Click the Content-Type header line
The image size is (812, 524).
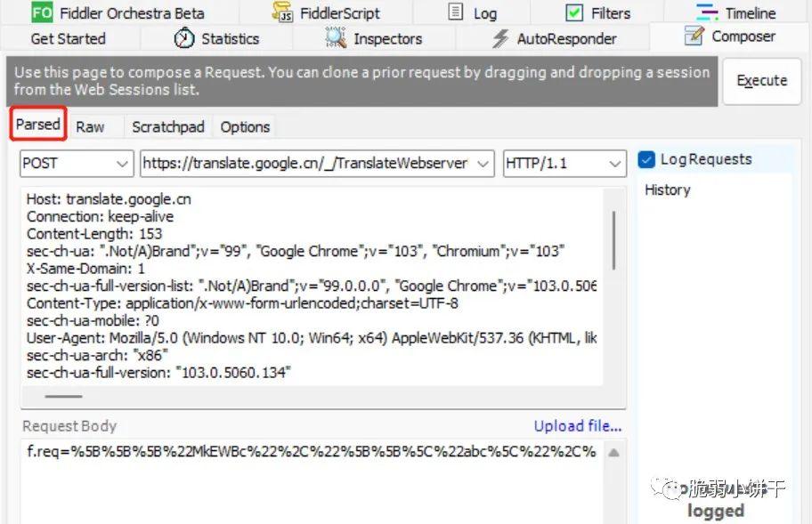click(x=242, y=303)
